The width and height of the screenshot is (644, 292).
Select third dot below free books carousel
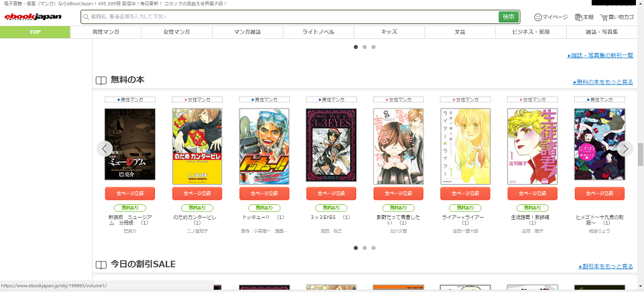(x=374, y=248)
